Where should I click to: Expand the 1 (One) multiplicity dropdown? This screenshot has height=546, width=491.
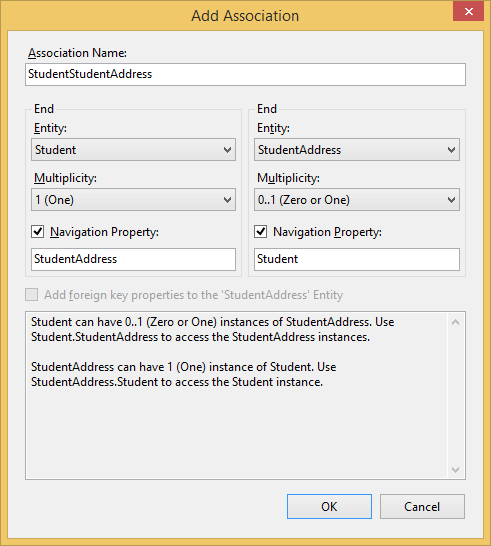coord(133,200)
